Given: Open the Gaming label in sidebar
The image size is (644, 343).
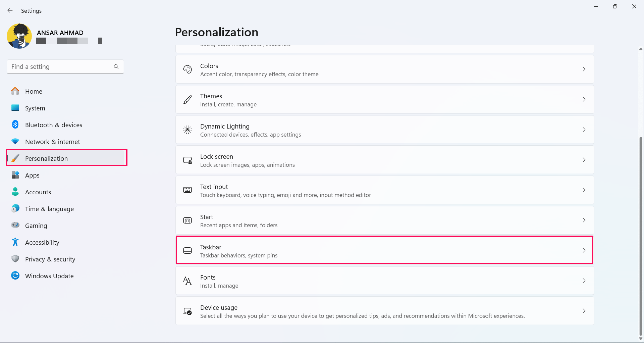Looking at the screenshot, I should [36, 226].
